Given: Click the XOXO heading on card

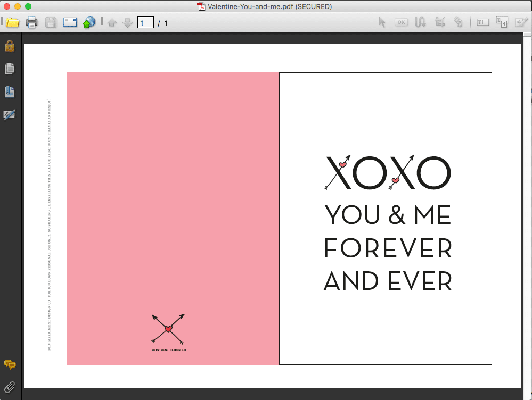Looking at the screenshot, I should [x=387, y=172].
